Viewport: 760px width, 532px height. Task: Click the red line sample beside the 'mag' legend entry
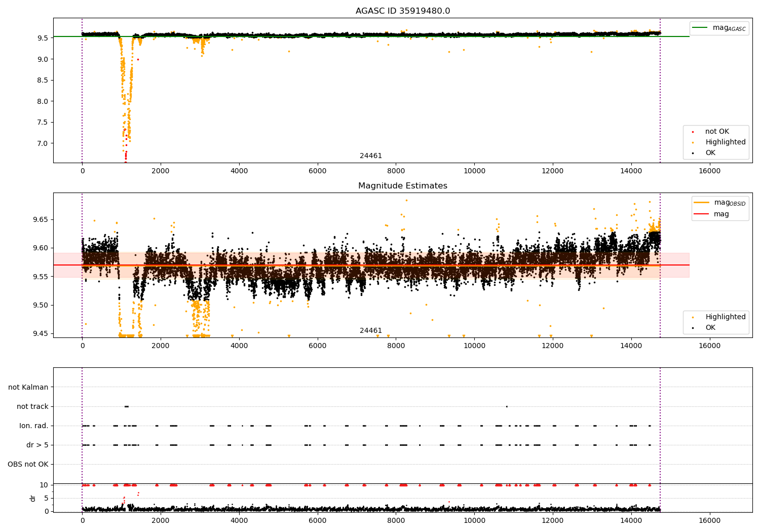pos(701,214)
